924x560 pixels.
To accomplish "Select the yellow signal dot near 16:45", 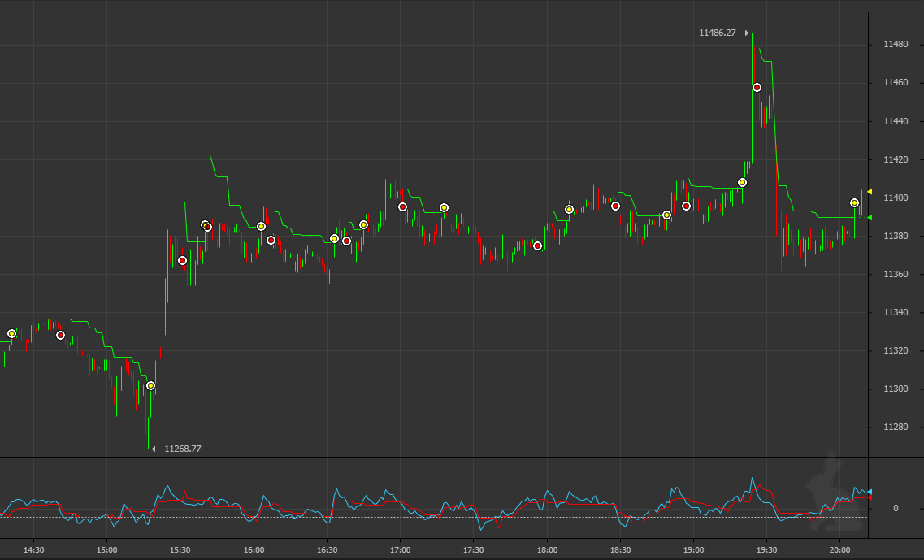I will point(363,224).
